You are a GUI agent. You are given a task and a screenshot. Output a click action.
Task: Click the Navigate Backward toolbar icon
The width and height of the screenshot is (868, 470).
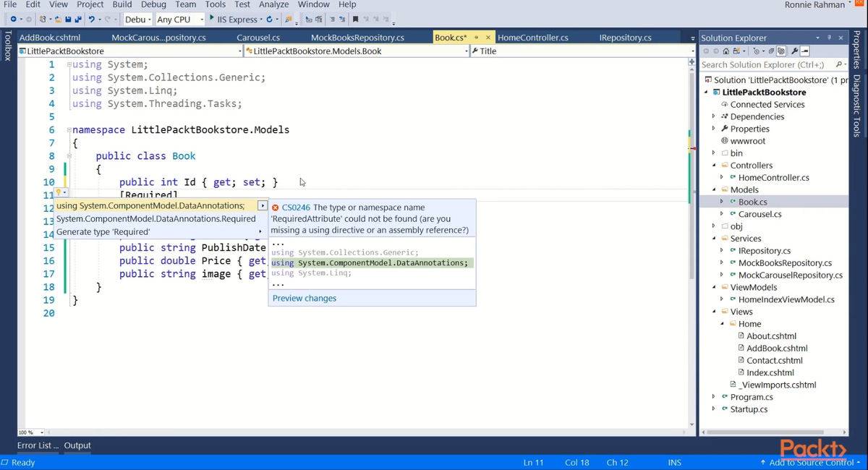tap(13, 20)
